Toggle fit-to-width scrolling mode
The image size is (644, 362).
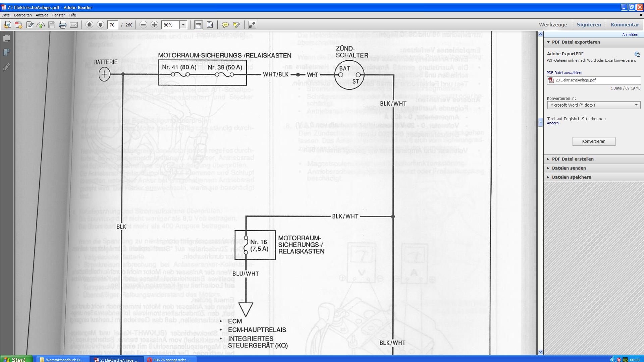point(199,25)
